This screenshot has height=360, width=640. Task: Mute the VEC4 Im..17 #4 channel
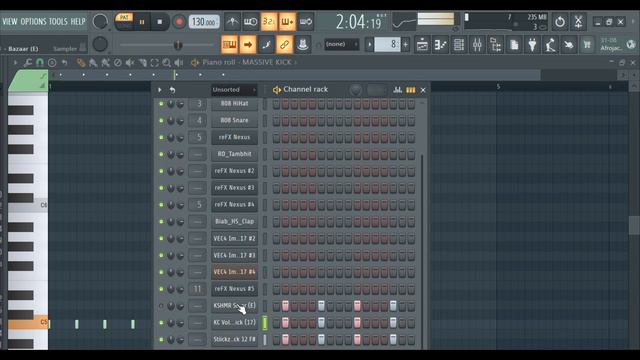click(161, 272)
